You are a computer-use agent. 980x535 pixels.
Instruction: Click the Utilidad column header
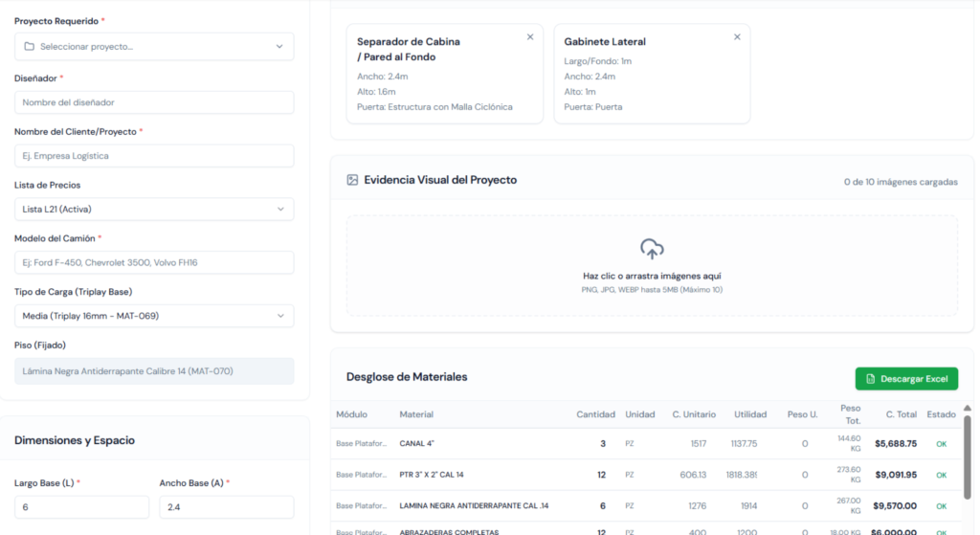pos(750,414)
